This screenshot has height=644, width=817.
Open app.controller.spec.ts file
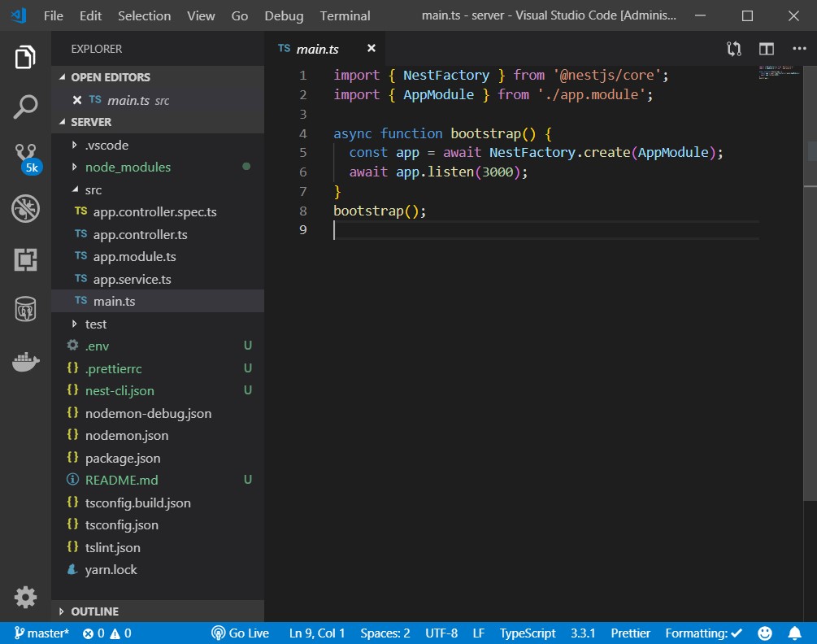pyautogui.click(x=158, y=212)
